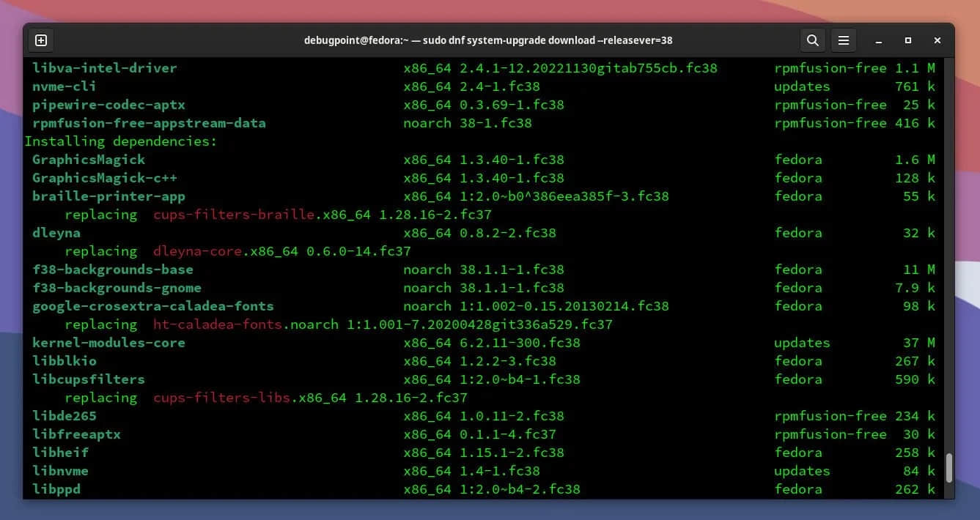Click the terminal search icon
The width and height of the screenshot is (980, 520).
(x=812, y=40)
